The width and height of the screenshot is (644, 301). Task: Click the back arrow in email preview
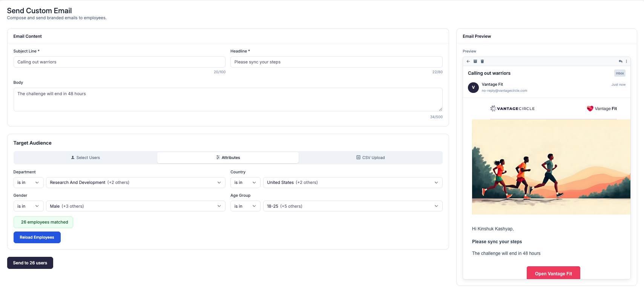coord(468,61)
